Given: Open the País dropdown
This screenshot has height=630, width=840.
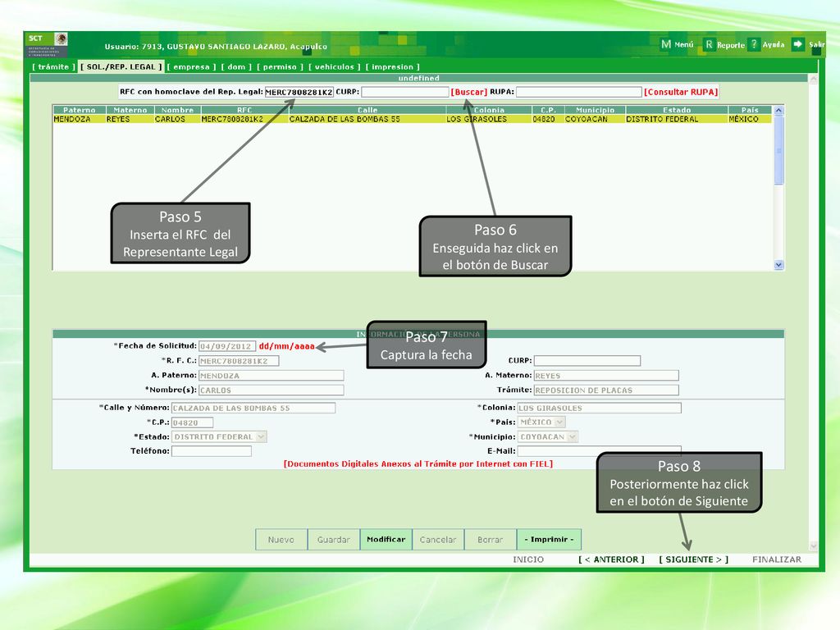Looking at the screenshot, I should [x=541, y=422].
